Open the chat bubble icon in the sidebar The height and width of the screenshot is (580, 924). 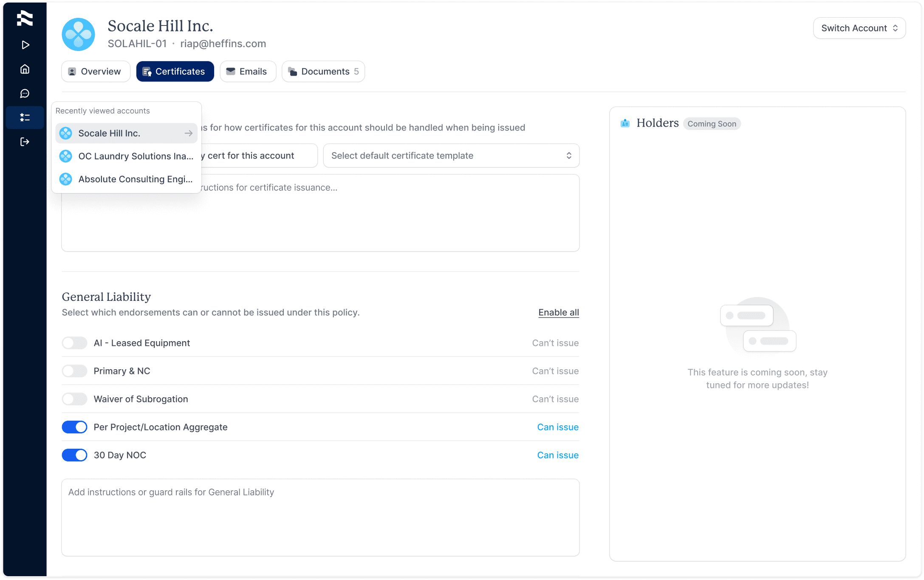25,93
